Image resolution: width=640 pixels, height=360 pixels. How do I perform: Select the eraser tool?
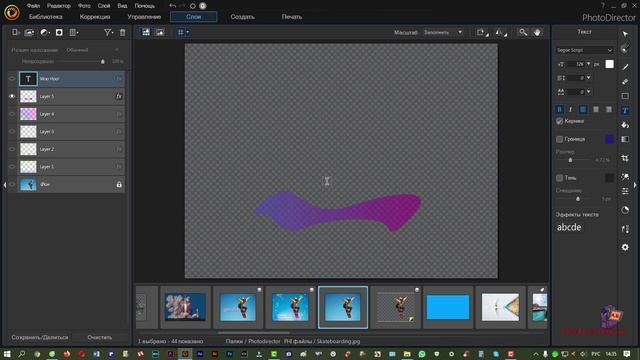pos(625,81)
